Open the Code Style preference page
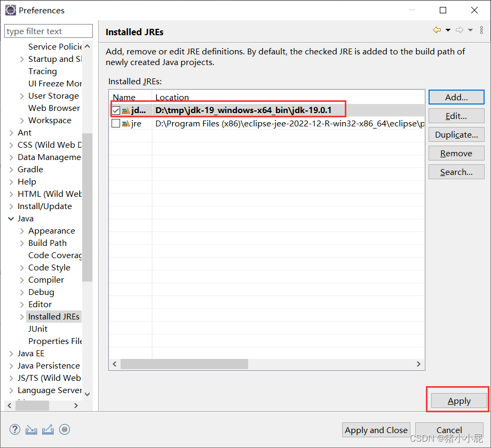 tap(50, 268)
